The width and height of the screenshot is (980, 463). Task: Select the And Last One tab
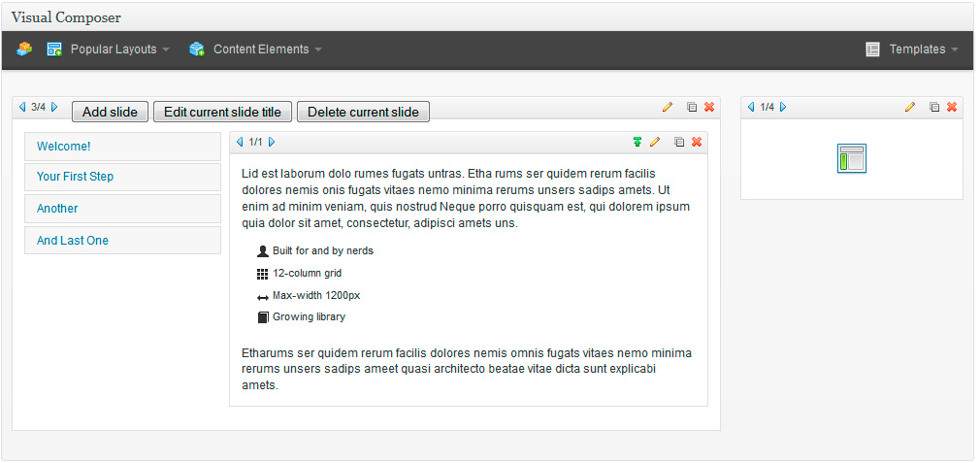click(x=122, y=241)
